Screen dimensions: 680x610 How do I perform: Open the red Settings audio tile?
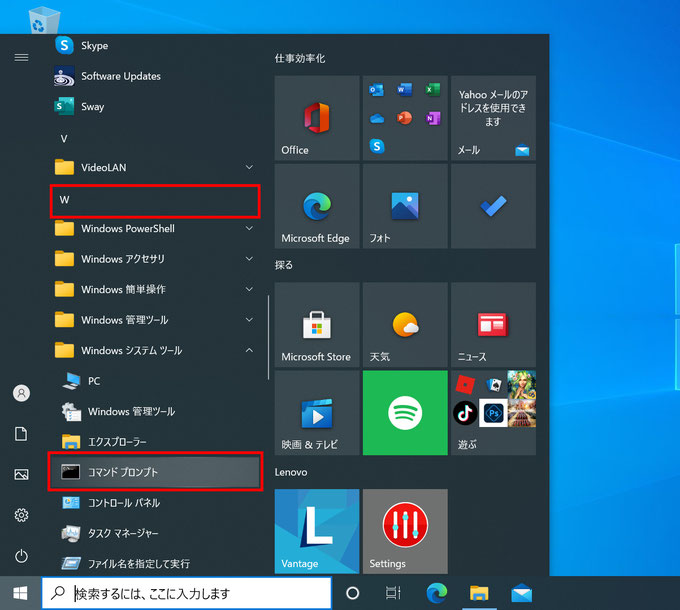405,532
